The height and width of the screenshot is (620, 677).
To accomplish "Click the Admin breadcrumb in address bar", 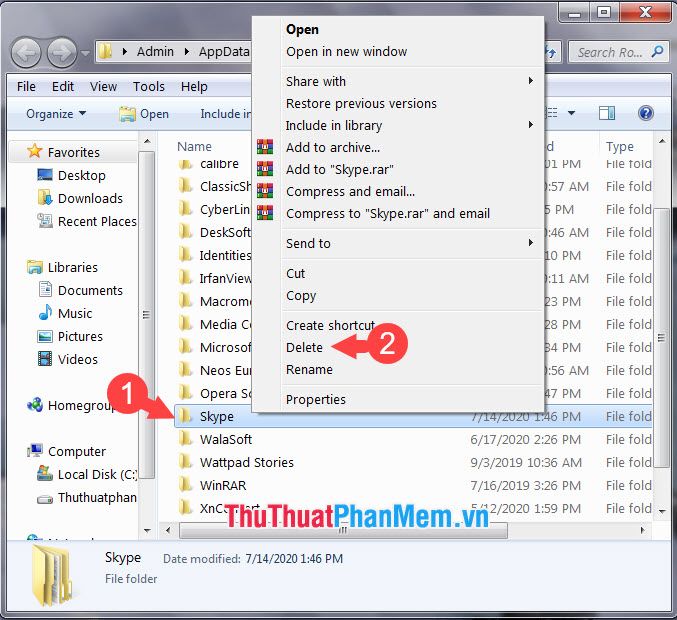I will click(x=155, y=52).
